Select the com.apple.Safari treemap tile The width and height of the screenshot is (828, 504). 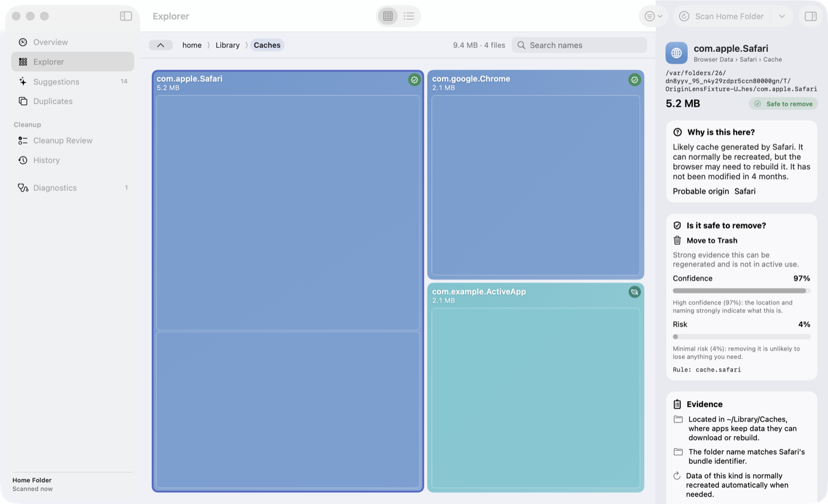coord(287,282)
